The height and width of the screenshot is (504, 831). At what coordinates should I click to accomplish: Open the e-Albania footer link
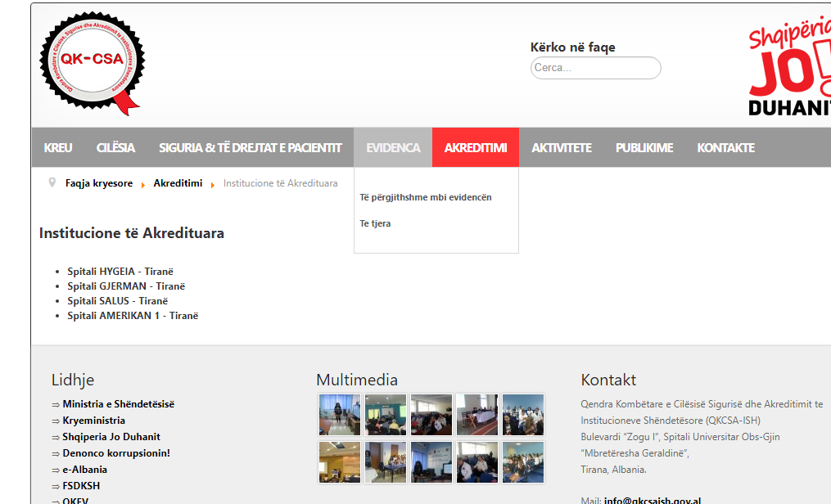[x=85, y=470]
